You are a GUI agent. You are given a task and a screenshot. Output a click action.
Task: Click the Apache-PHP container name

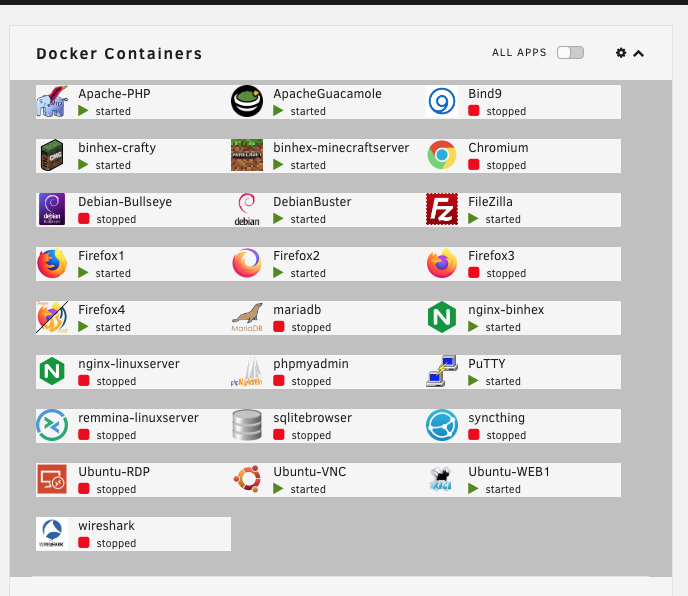pos(114,94)
